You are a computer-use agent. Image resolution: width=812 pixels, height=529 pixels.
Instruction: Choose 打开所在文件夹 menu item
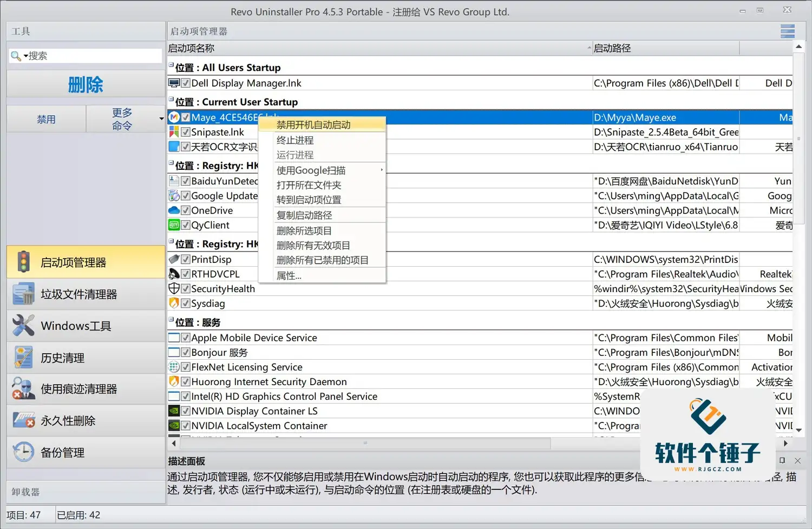point(322,184)
